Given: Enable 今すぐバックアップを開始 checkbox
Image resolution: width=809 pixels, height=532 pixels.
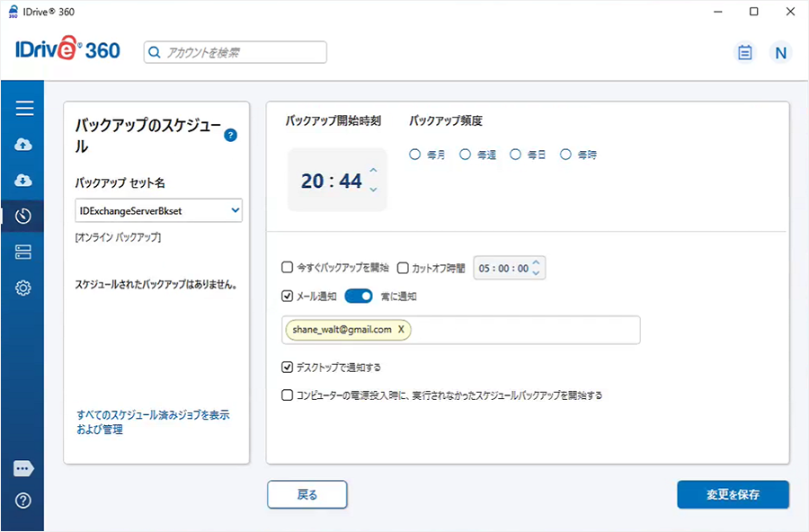Looking at the screenshot, I should tap(288, 268).
